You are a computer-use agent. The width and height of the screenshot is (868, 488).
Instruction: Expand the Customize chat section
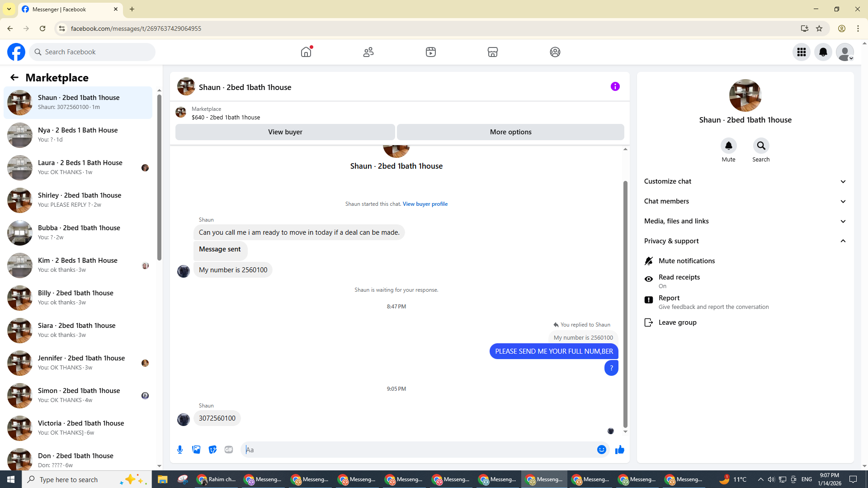click(x=745, y=181)
